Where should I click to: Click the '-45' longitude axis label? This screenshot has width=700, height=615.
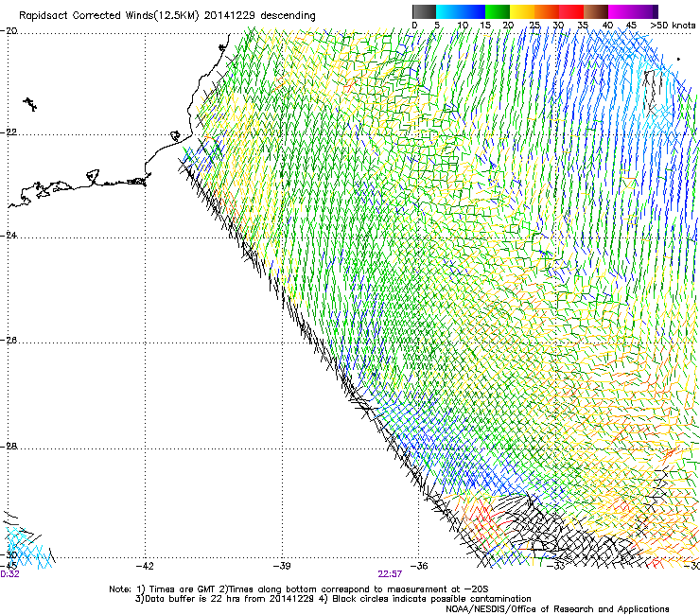click(9, 567)
